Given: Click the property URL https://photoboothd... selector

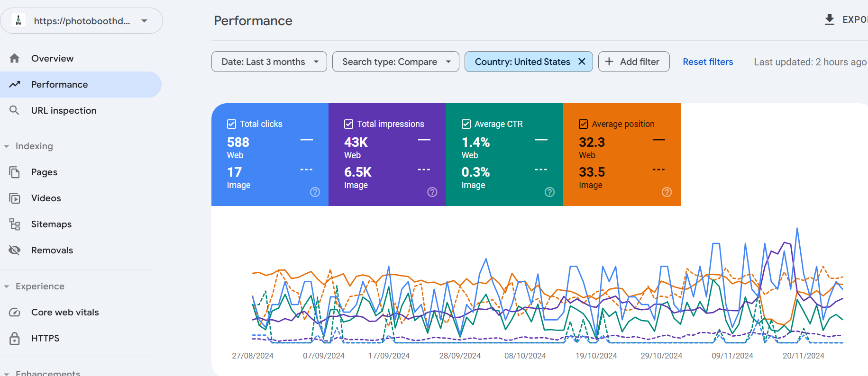Looking at the screenshot, I should pos(82,21).
